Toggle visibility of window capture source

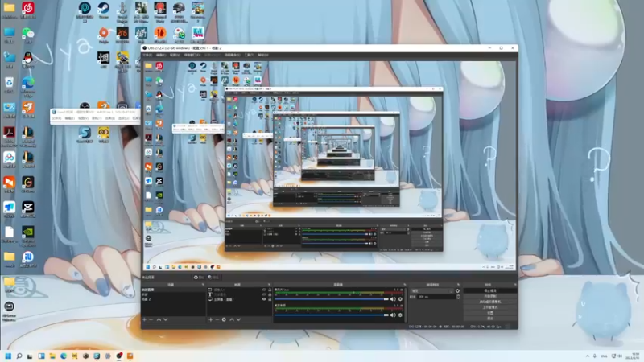[x=264, y=290]
